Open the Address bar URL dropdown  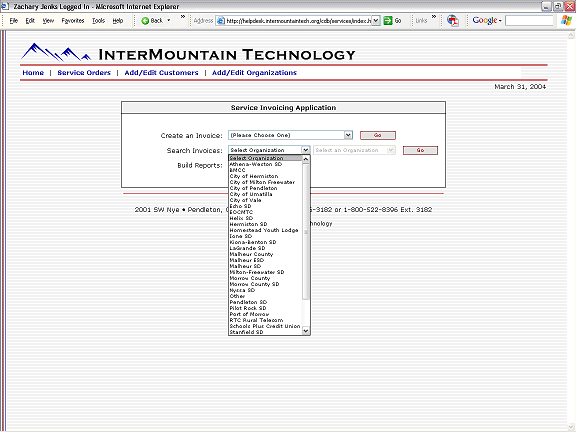(x=376, y=21)
